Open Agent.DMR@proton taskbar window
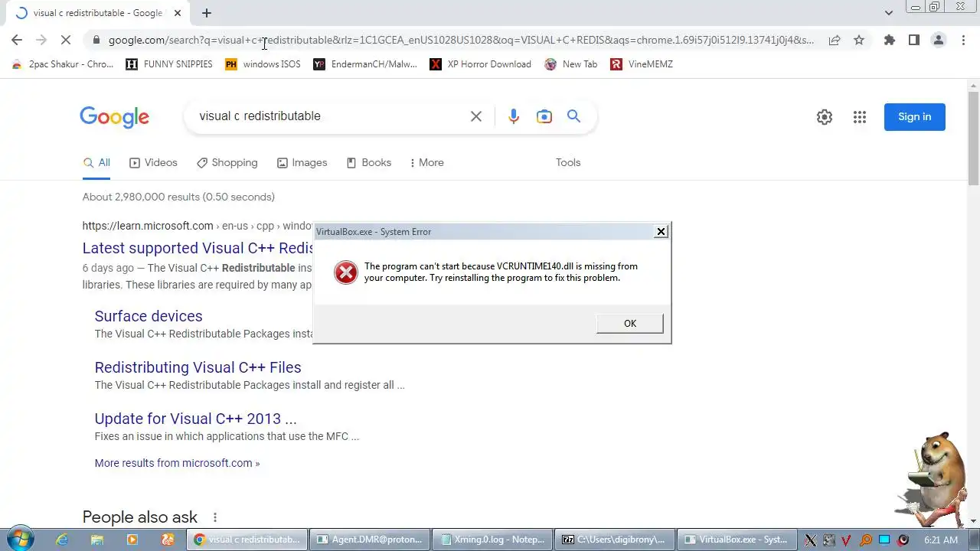The width and height of the screenshot is (980, 551). point(371,540)
